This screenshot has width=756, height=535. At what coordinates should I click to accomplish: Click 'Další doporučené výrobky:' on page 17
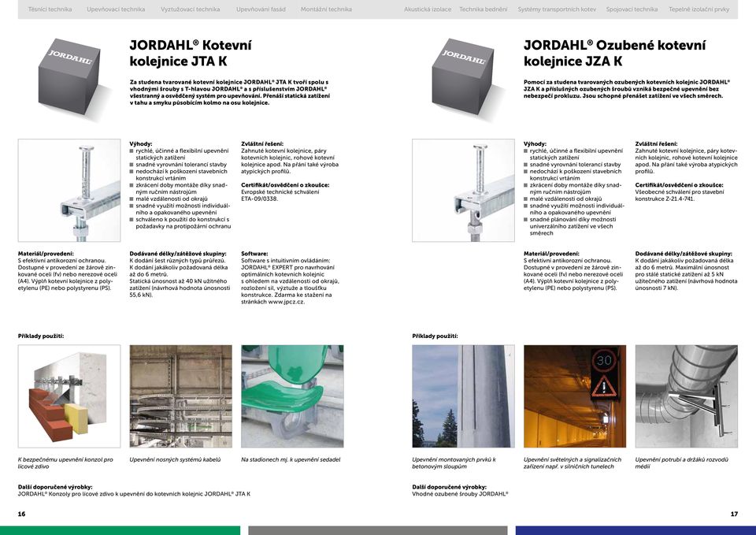click(450, 487)
